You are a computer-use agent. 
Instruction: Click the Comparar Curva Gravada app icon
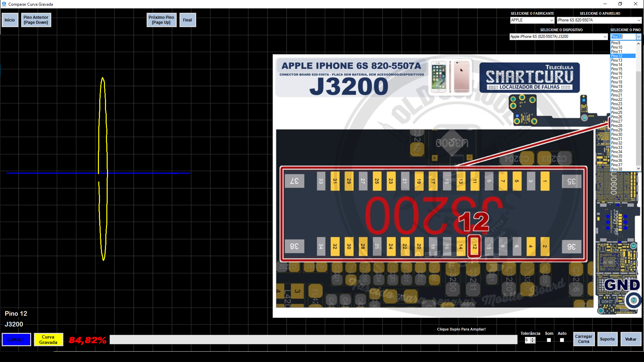[x=4, y=4]
